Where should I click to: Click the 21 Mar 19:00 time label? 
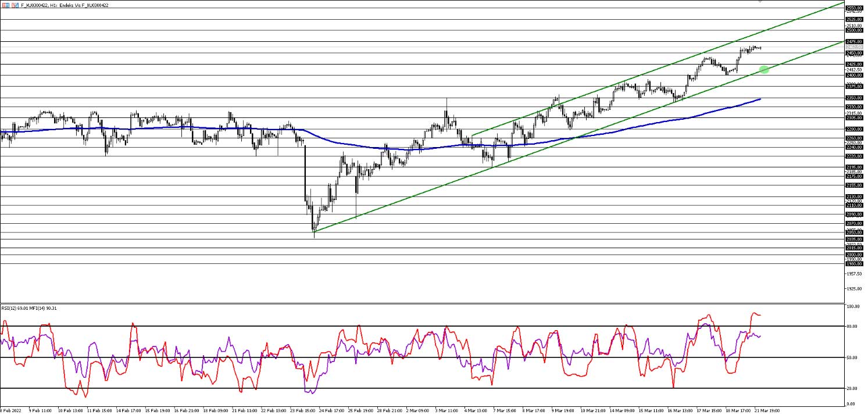(x=767, y=410)
